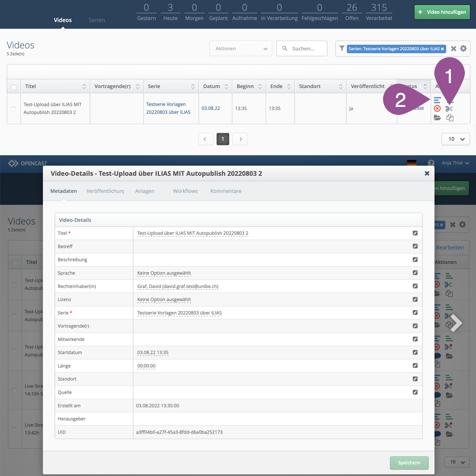476x476 pixels.
Task: Check the box for Test-Upload row in top table
Action: 13,109
